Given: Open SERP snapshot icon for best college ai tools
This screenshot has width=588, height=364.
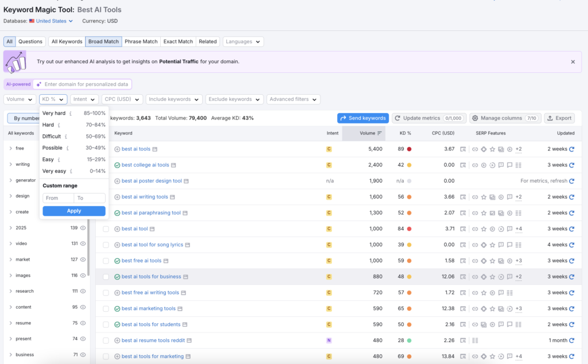Looking at the screenshot, I should (x=463, y=165).
